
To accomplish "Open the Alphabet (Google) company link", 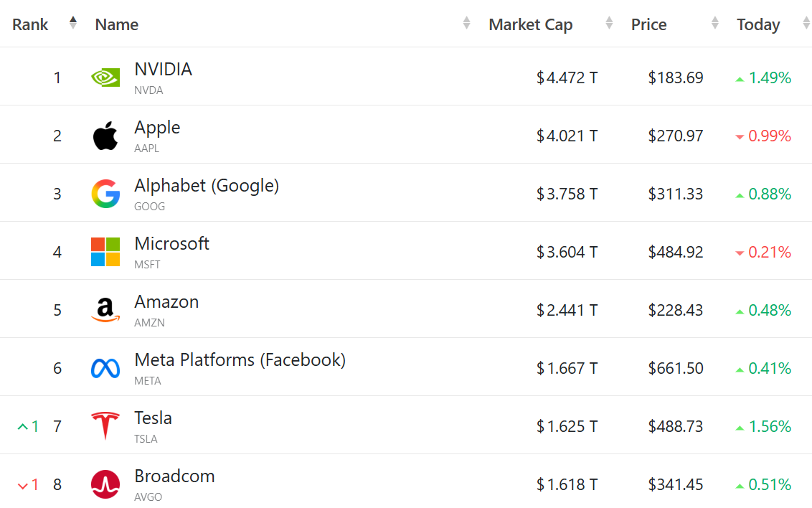I will coord(207,186).
